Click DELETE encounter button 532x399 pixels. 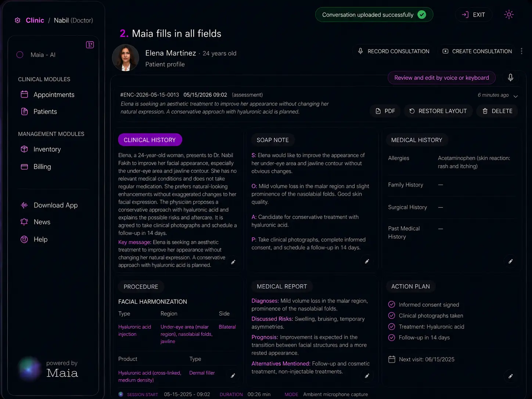point(497,111)
